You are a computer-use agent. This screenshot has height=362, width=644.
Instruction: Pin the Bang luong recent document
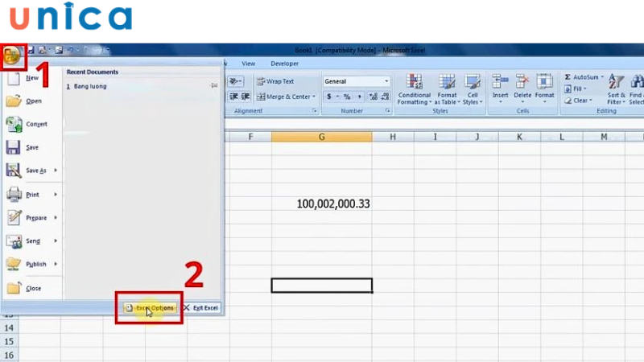[x=214, y=86]
